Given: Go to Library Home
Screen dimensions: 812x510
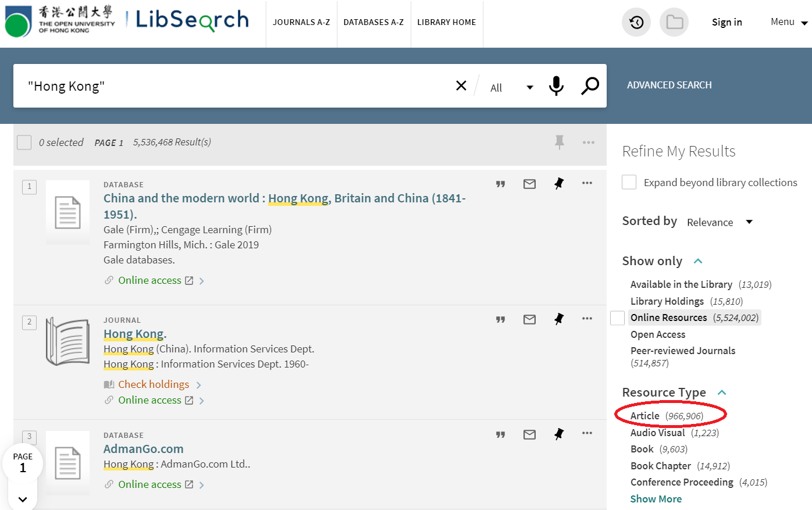Looking at the screenshot, I should [447, 22].
